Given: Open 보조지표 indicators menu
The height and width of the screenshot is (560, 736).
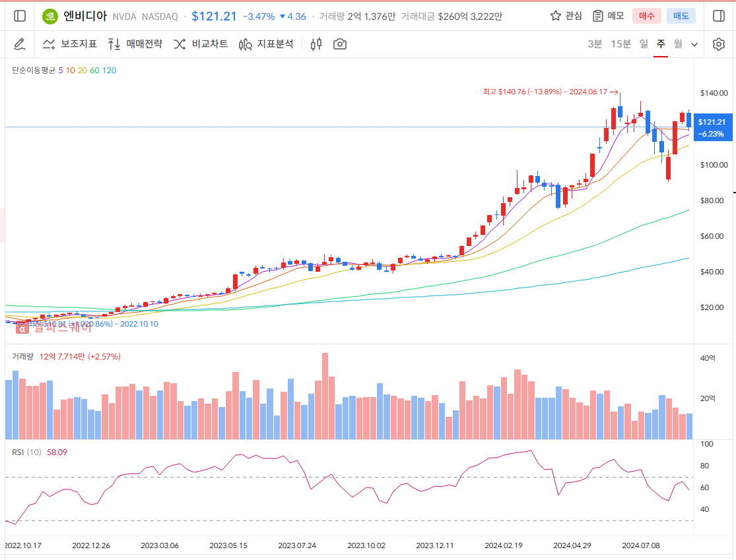Looking at the screenshot, I should (x=69, y=44).
